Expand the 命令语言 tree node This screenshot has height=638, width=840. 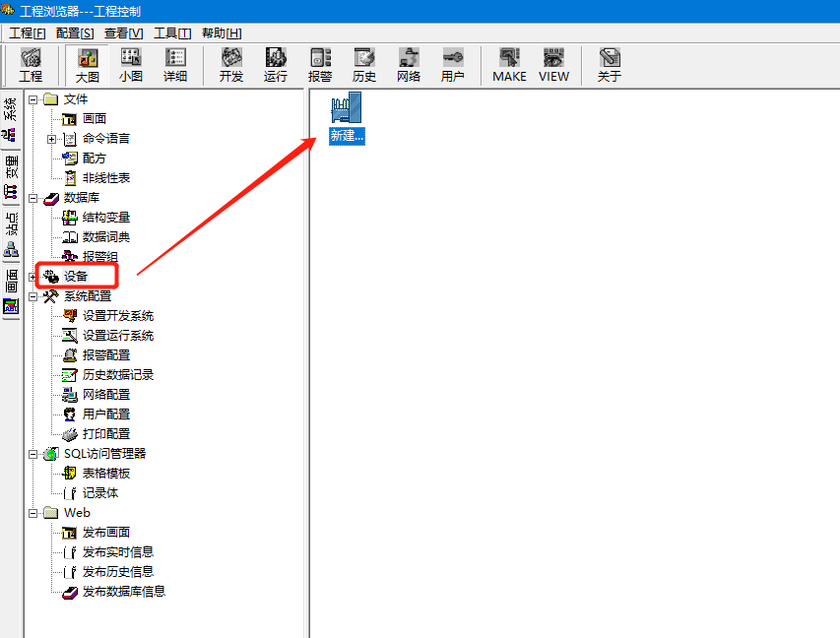click(52, 139)
